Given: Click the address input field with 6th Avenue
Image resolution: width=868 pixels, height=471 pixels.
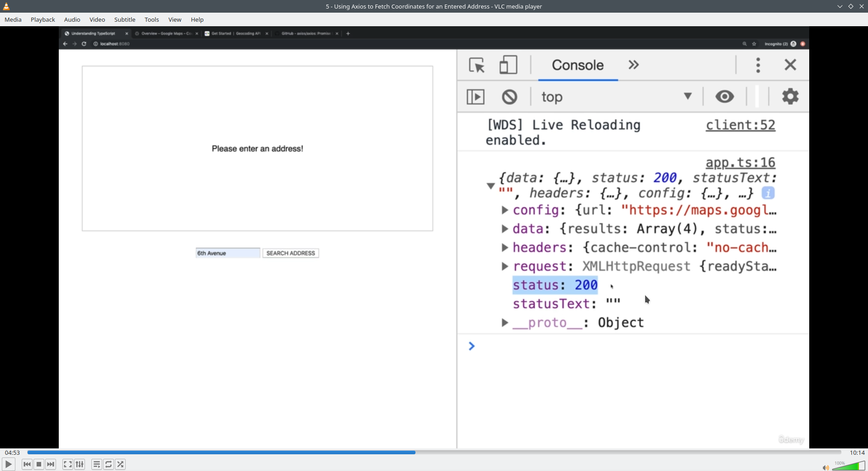Looking at the screenshot, I should point(228,253).
